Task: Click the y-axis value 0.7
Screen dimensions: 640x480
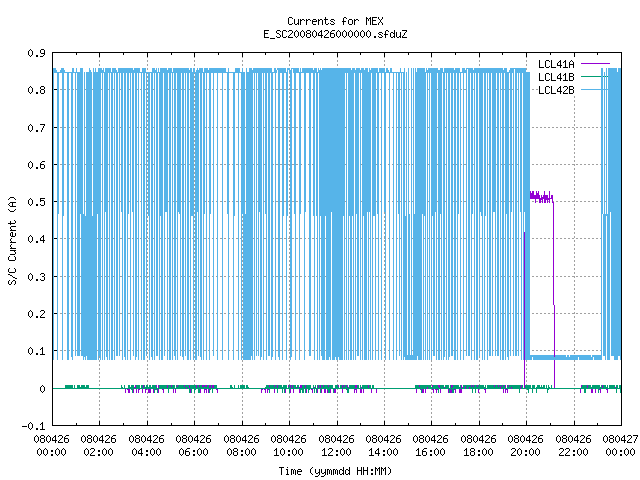Action: coord(36,128)
